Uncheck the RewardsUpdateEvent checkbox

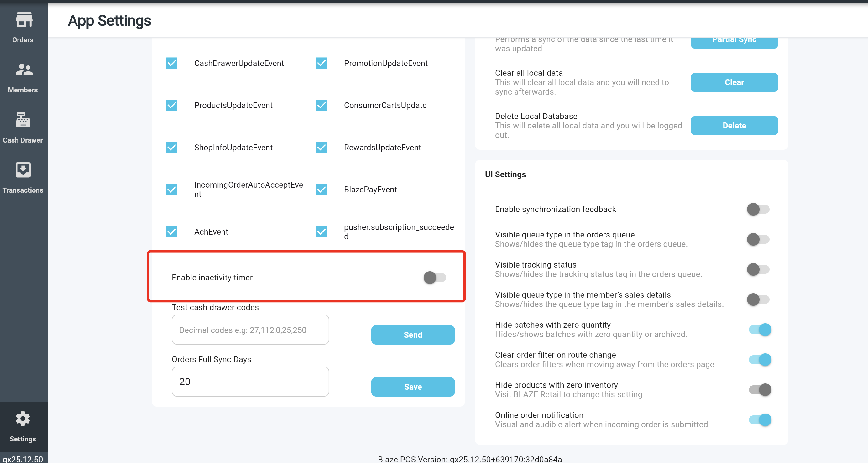322,148
